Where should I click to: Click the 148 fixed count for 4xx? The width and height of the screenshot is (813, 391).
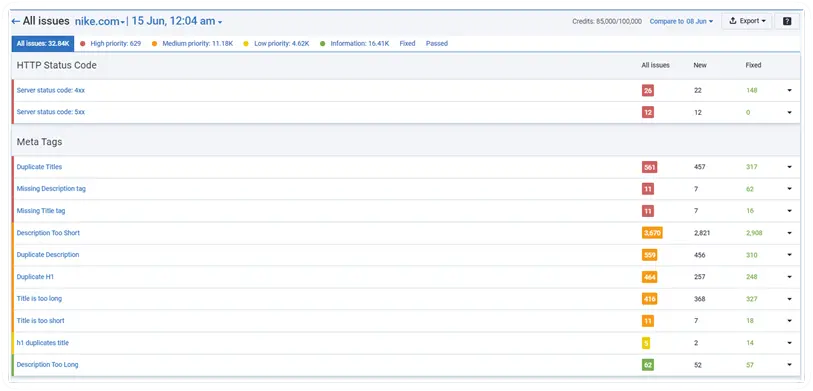751,90
